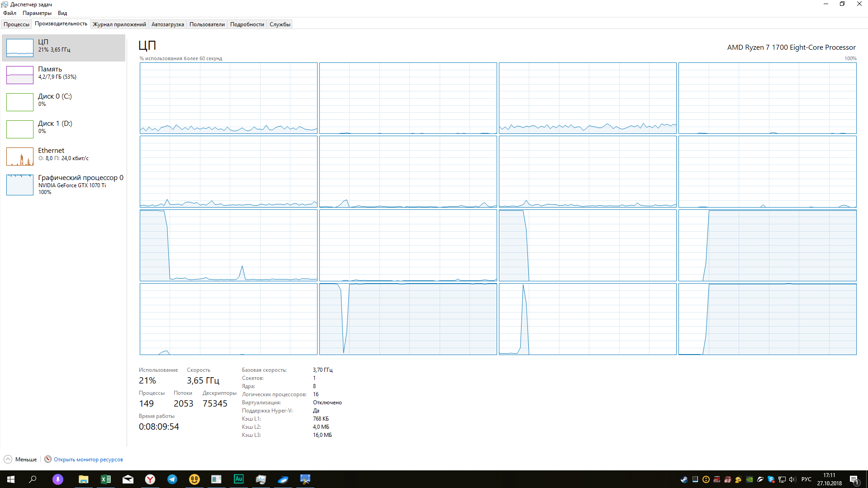Click the bottom-right logical processor graph
This screenshot has width=868, height=488.
tap(768, 319)
